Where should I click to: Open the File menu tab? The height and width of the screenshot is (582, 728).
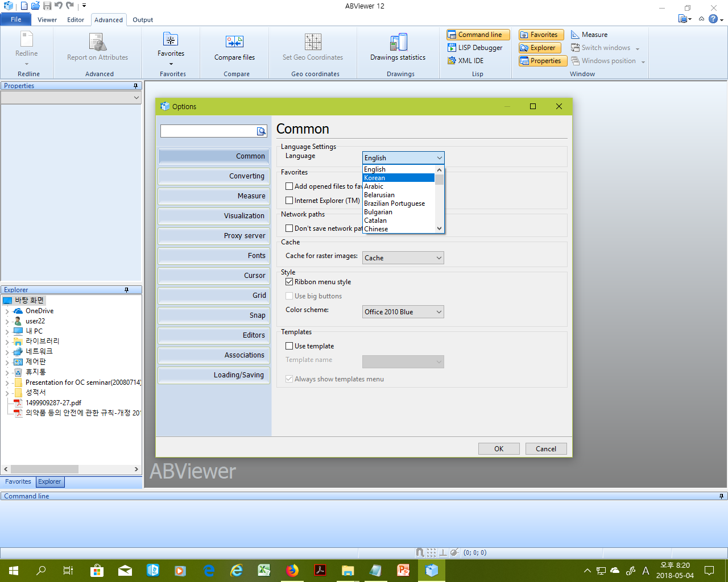16,19
